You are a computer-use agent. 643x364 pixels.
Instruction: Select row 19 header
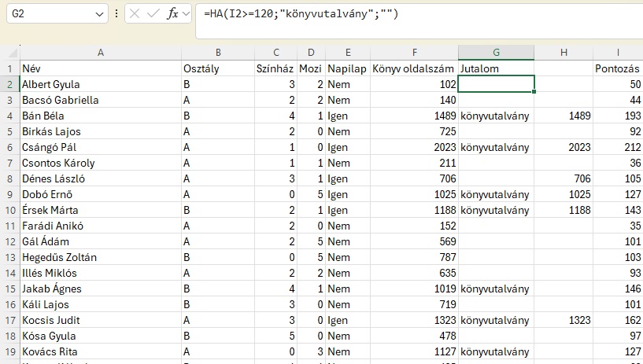coord(10,351)
